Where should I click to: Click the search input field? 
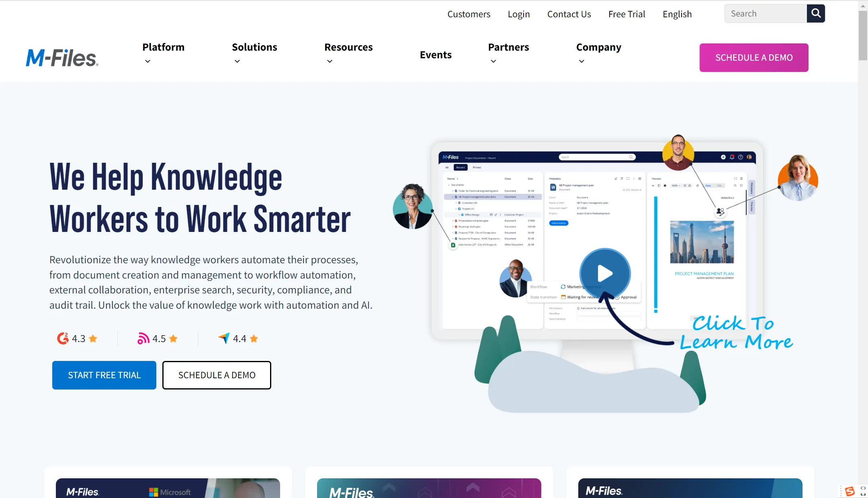click(x=766, y=13)
